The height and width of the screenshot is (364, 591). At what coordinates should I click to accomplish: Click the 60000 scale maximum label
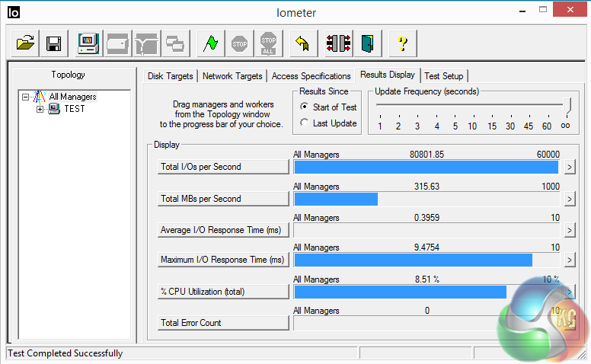click(548, 155)
